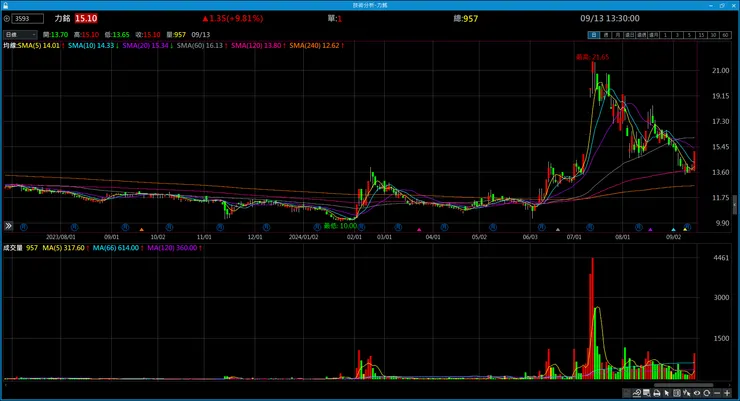This screenshot has width=740, height=401.
Task: Click the indicator chart-line tool icon
Action: click(637, 393)
